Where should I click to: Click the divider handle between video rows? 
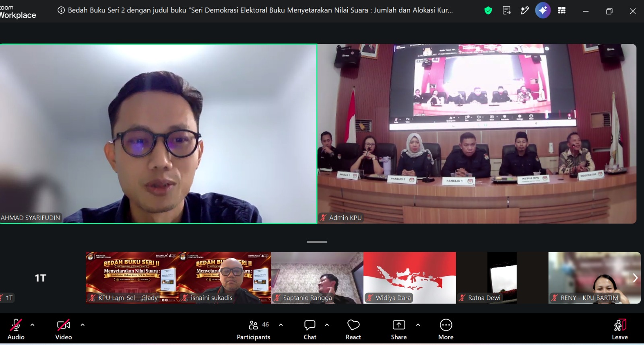click(x=317, y=242)
